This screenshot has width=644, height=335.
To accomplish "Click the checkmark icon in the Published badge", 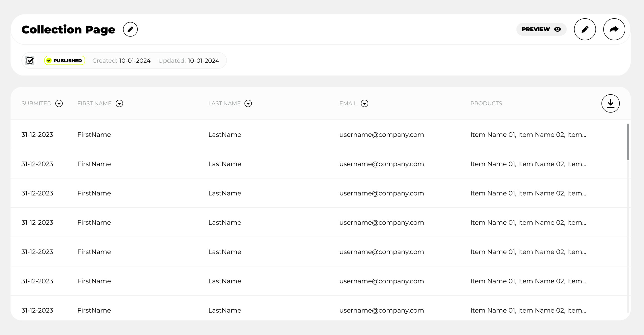I will pyautogui.click(x=50, y=60).
